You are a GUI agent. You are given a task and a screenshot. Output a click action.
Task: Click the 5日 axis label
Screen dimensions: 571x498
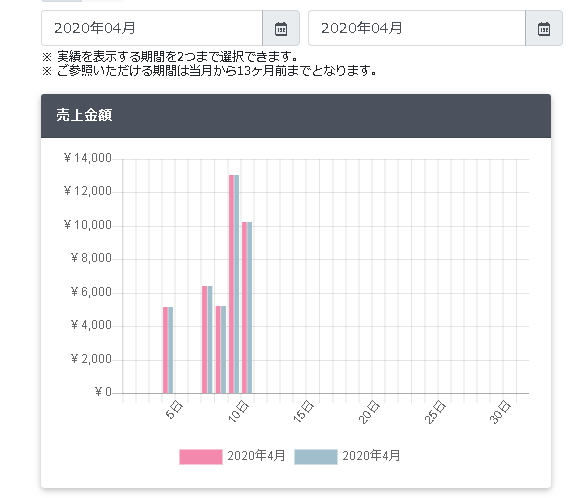point(174,410)
